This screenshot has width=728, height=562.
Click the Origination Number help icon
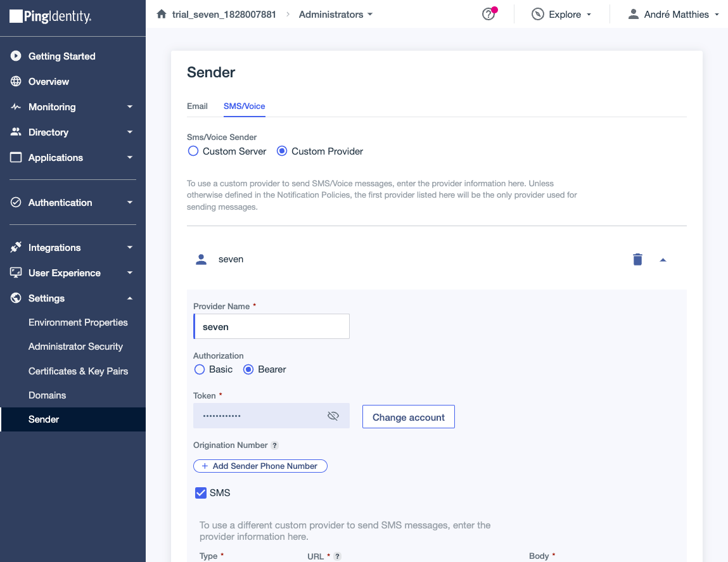(x=274, y=445)
